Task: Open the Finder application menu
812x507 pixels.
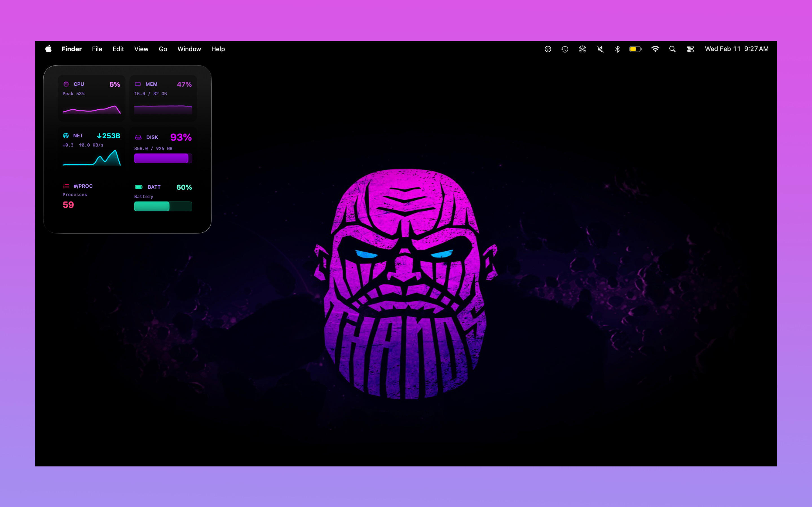Action: (71, 49)
